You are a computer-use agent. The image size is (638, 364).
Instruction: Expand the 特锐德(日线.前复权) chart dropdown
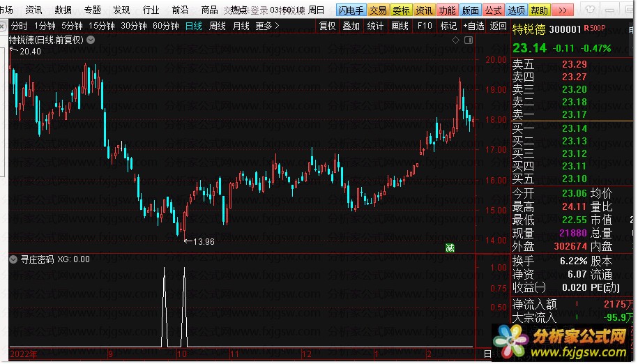[91, 40]
